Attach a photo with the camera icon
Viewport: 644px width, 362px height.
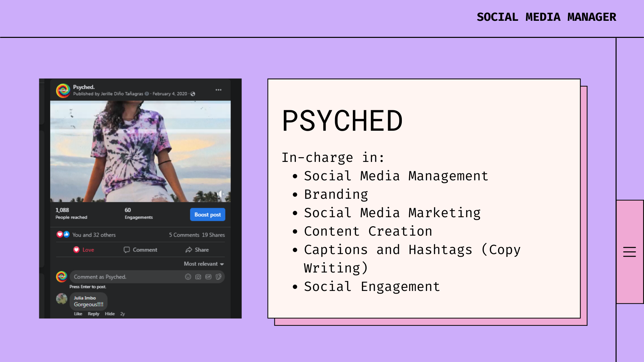[198, 277]
